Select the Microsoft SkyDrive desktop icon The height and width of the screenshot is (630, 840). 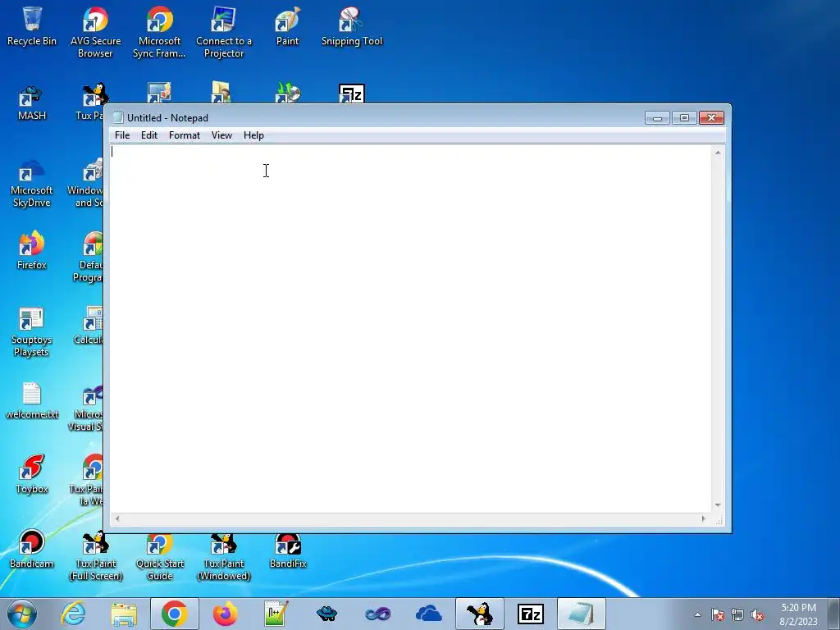pyautogui.click(x=32, y=182)
